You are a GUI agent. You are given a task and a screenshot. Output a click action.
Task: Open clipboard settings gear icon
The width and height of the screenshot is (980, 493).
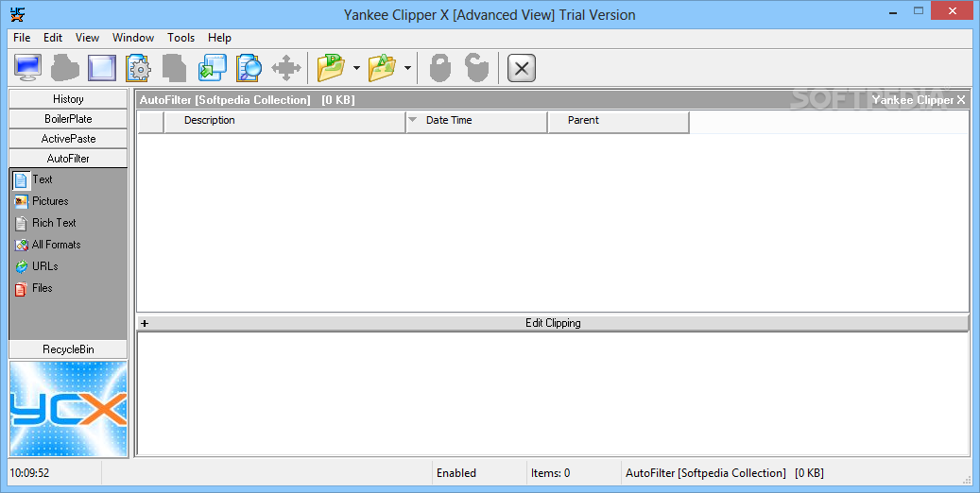click(x=138, y=67)
